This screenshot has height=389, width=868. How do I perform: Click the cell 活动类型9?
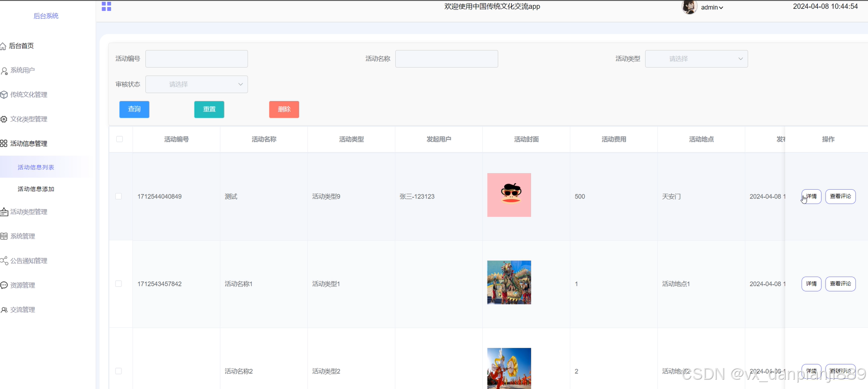[x=326, y=197]
